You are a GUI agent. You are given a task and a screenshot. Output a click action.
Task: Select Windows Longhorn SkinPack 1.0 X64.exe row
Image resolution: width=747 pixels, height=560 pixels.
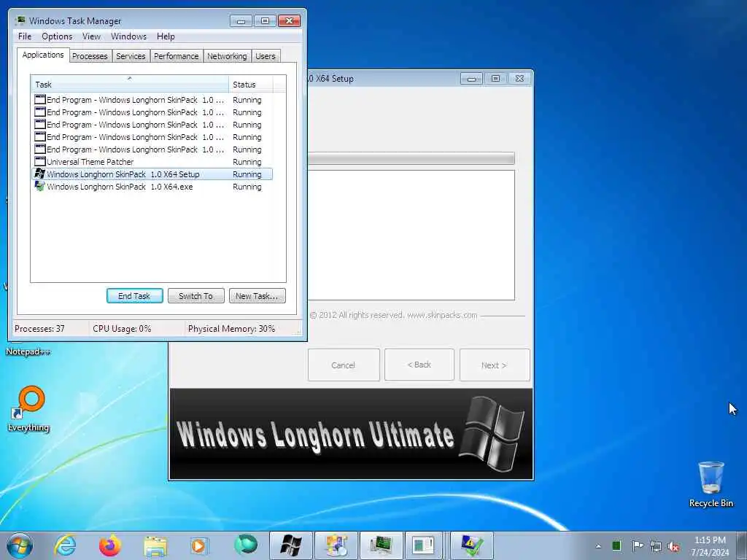[152, 187]
